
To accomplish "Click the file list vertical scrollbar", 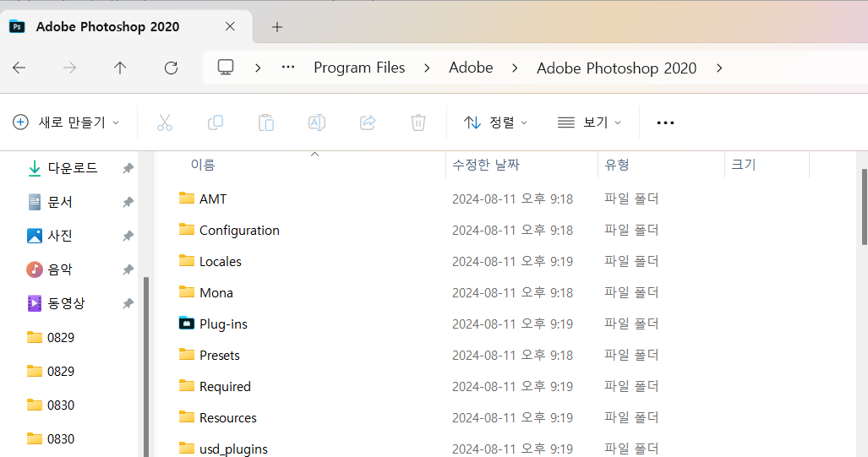I will point(864,207).
